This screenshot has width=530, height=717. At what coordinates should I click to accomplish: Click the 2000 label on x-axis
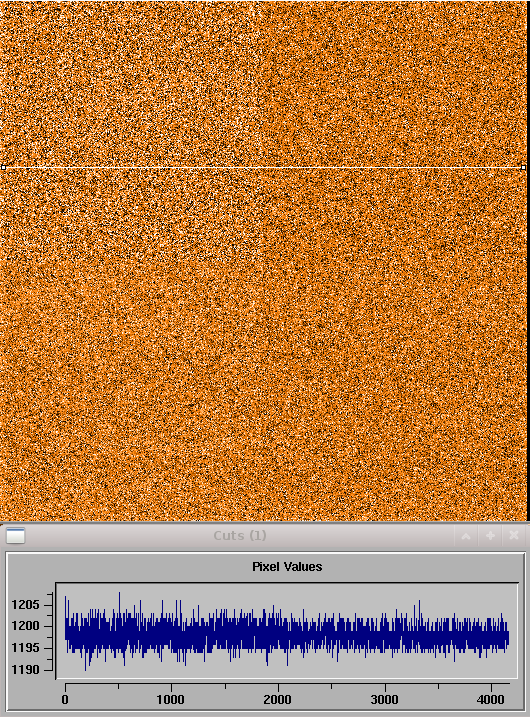click(278, 700)
